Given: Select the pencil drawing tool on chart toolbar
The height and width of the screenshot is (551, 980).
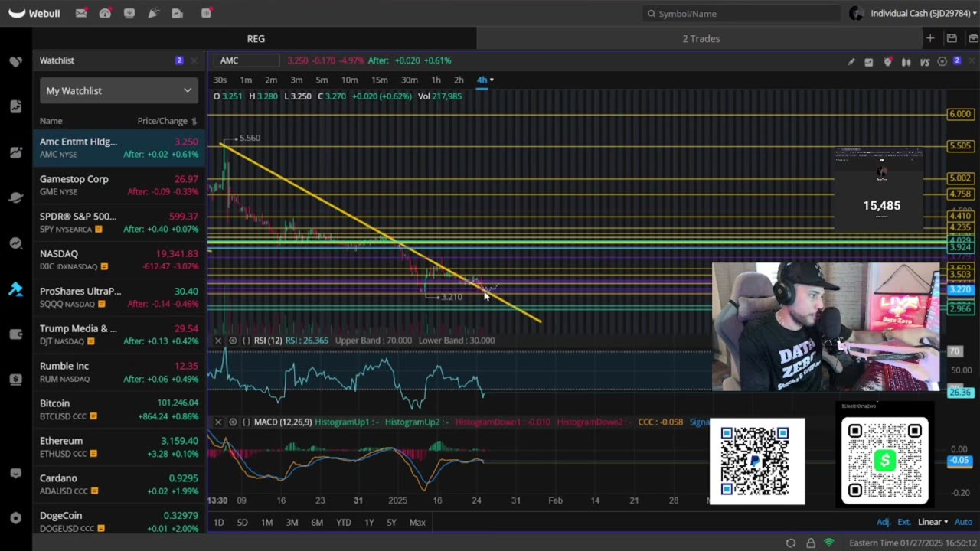Looking at the screenshot, I should click(x=851, y=62).
